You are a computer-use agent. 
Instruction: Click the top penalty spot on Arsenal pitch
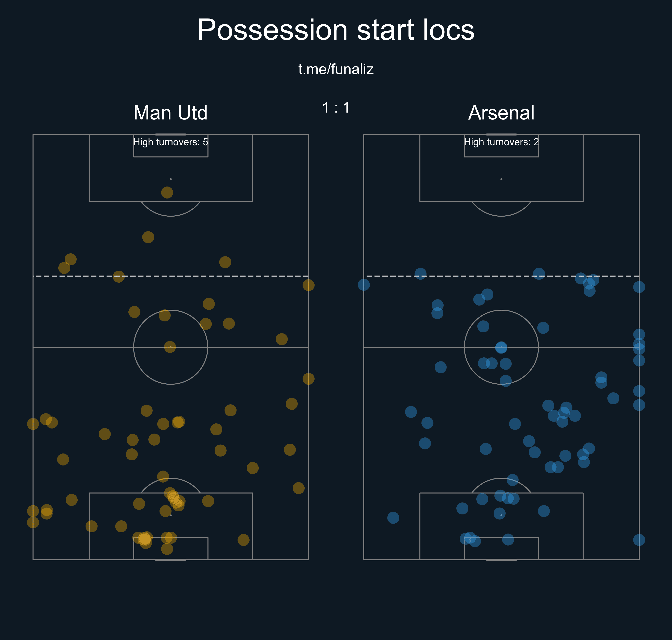pos(501,179)
